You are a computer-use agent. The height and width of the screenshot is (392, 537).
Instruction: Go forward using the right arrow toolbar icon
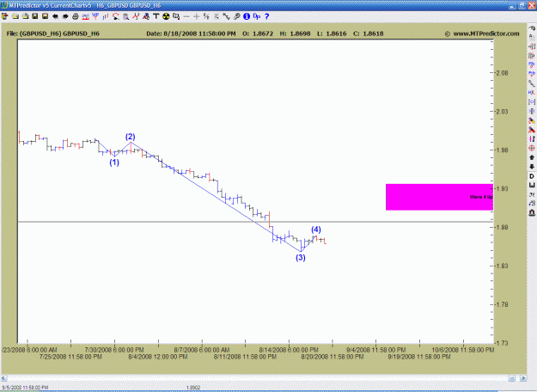coord(64,16)
